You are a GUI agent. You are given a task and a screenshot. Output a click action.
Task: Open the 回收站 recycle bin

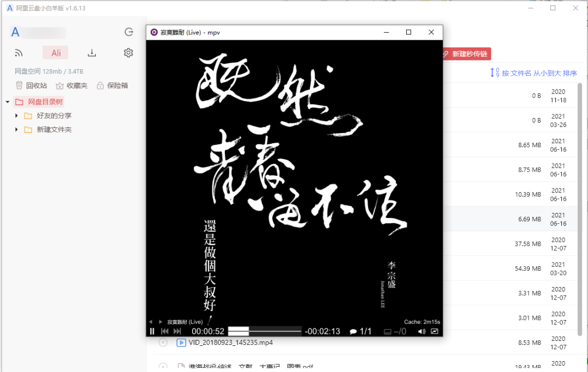coord(32,85)
